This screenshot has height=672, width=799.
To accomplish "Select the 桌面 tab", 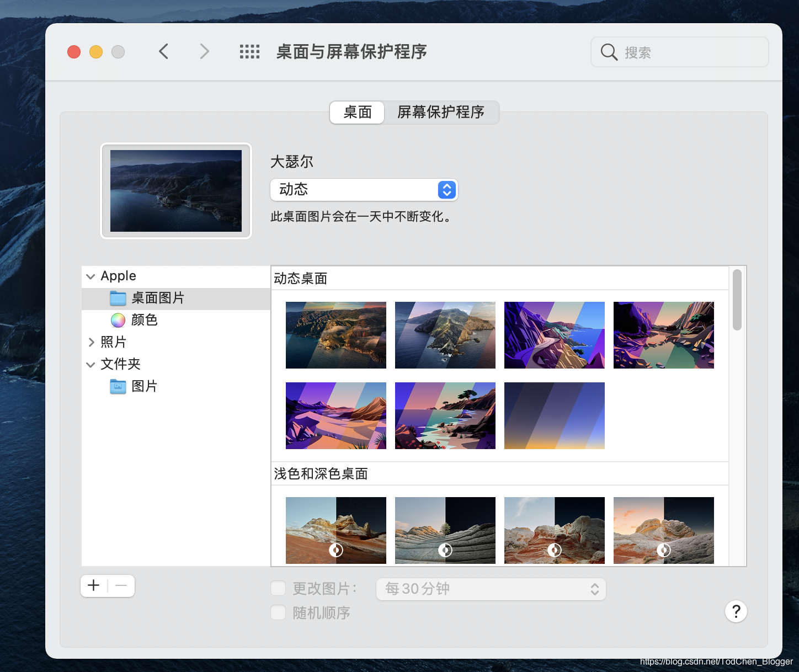I will coord(356,112).
